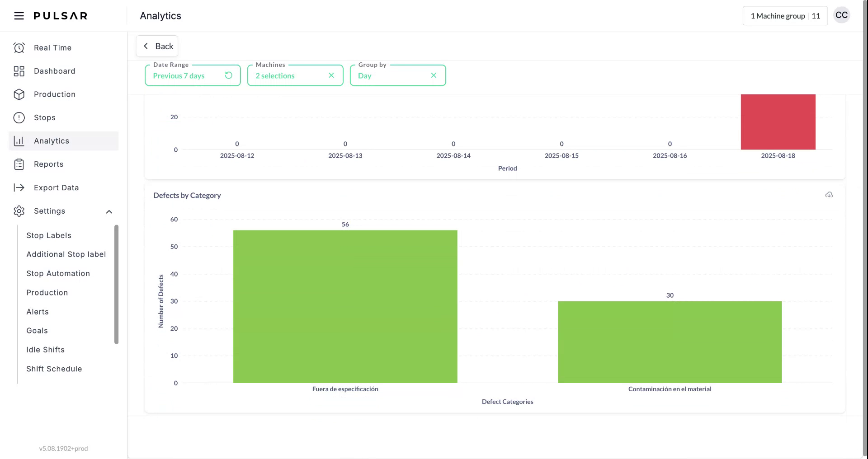The image size is (868, 459).
Task: Open the Group by dropdown
Action: pos(389,76)
